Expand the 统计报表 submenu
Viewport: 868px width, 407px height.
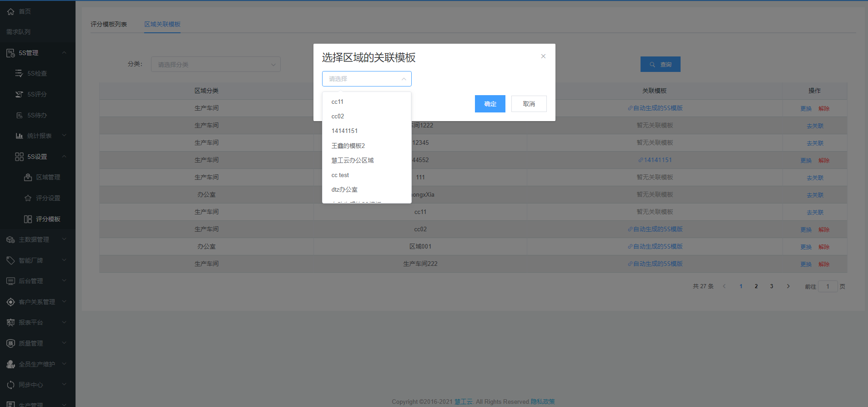64,136
